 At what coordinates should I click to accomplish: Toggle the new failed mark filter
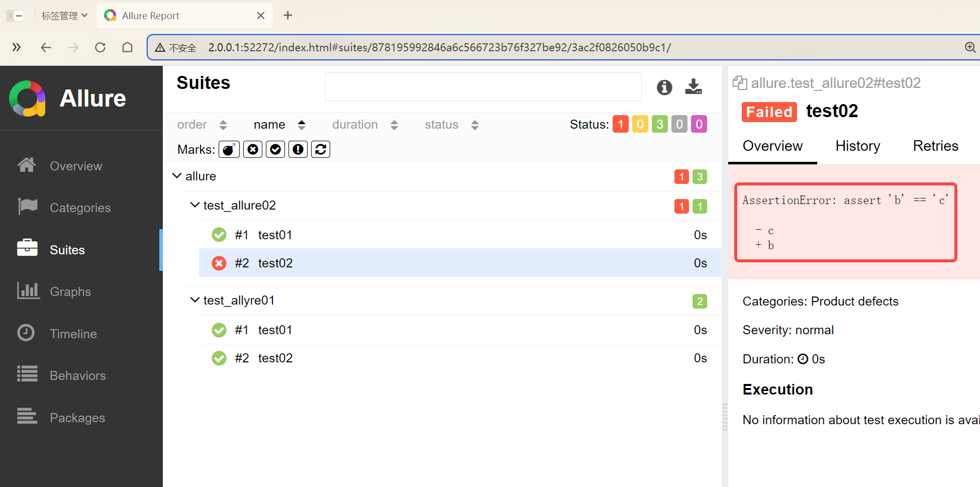[x=253, y=149]
